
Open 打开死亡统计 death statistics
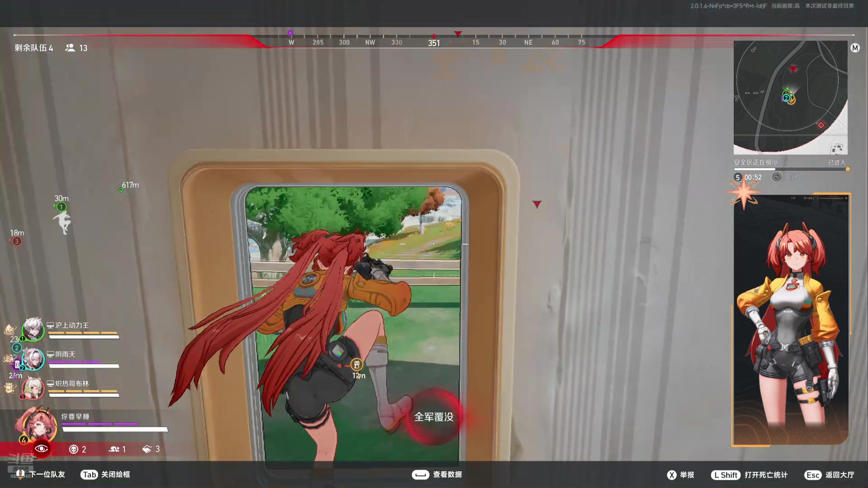pyautogui.click(x=766, y=475)
